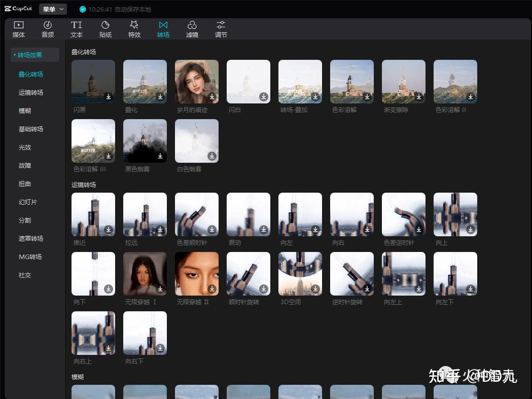Download the 色彩溶解 transition
The width and height of the screenshot is (532, 399).
pos(367,97)
